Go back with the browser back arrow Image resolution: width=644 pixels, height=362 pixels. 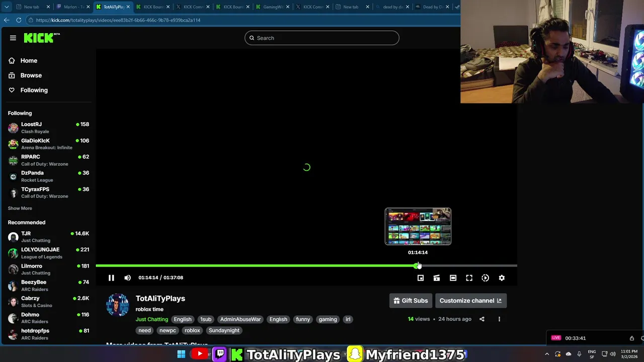point(7,20)
